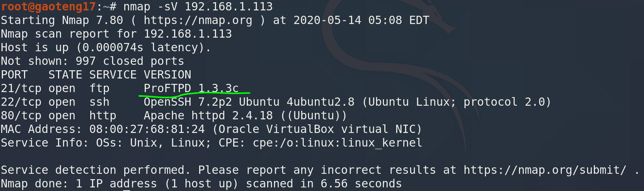Click the 22/tcp port entry
644x191 pixels.
pos(21,102)
